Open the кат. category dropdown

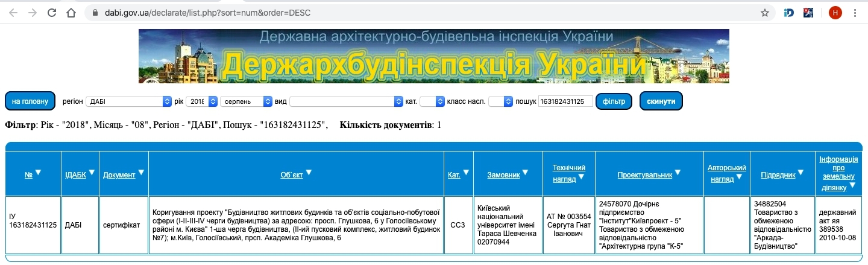point(432,101)
